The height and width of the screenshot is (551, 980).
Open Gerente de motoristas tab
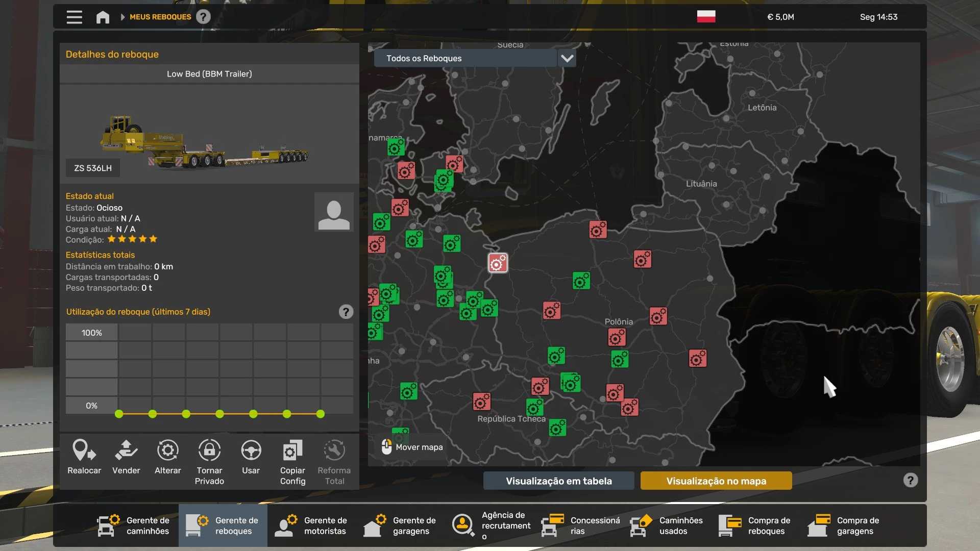click(x=311, y=525)
